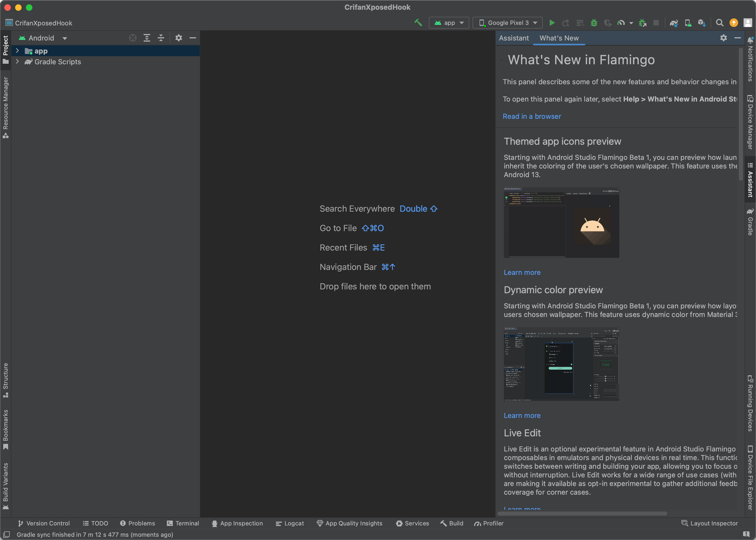
Task: Click the Assistant panel horizontal scrollbar
Action: click(x=582, y=513)
